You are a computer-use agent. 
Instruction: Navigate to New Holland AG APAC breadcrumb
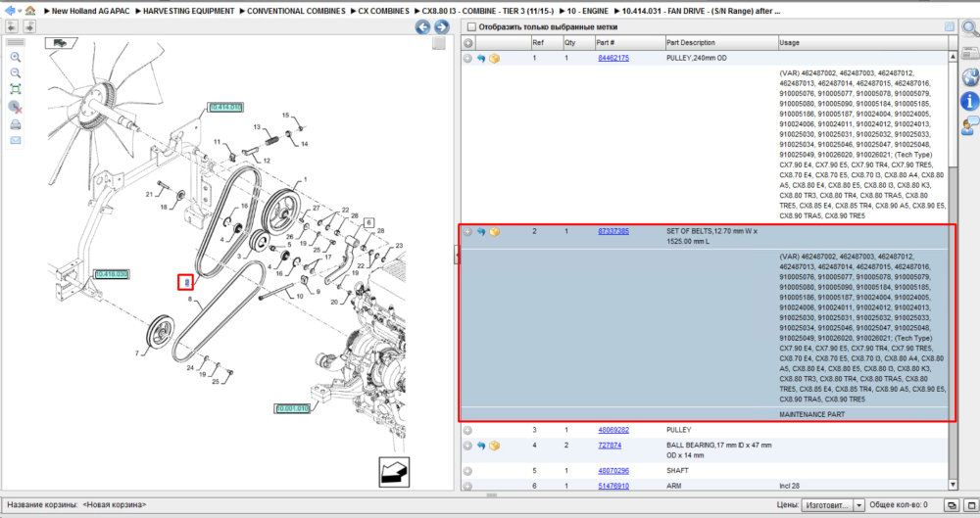coord(90,11)
